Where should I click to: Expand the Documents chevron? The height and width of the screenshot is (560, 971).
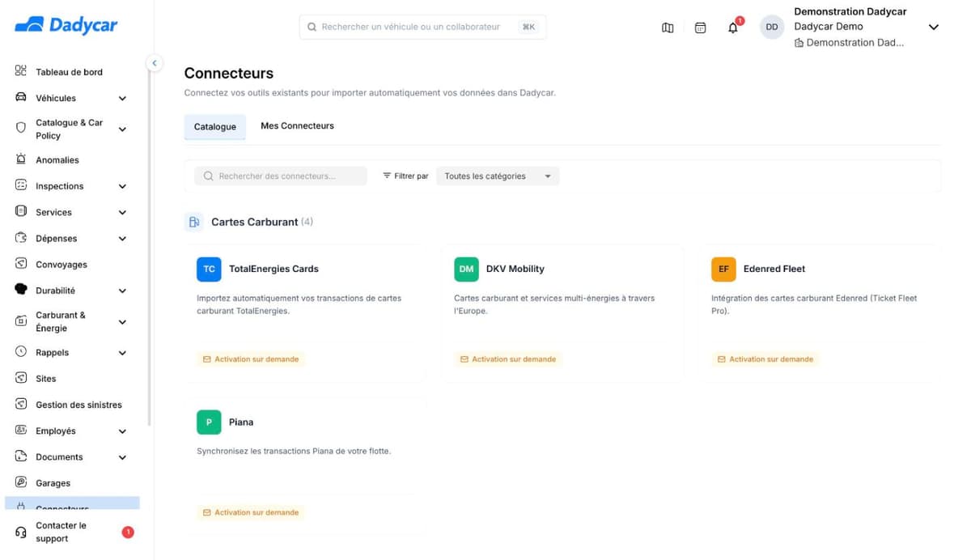pos(122,457)
